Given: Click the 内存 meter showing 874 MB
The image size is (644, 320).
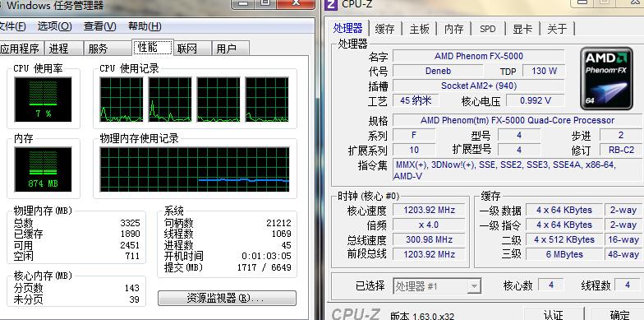Looking at the screenshot, I should click(x=43, y=169).
